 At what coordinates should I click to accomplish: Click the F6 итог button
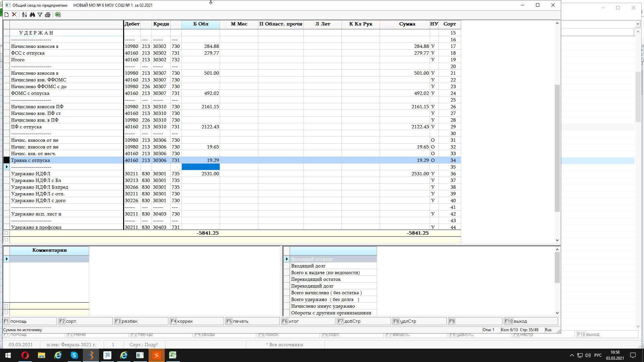[308, 321]
